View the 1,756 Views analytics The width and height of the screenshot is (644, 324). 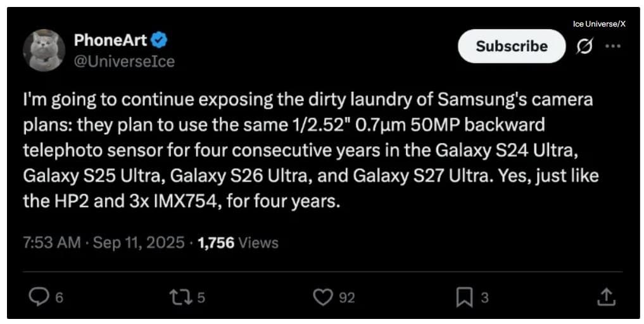pyautogui.click(x=237, y=242)
